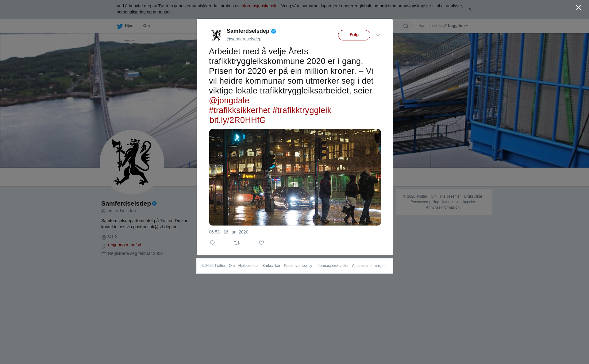589x364 pixels.
Task: Go to Hjem in the navigation bar
Action: click(130, 26)
